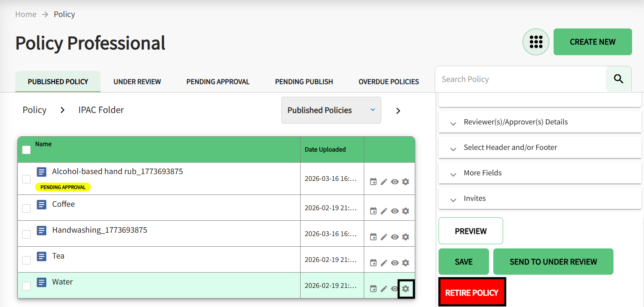Click the document icon beside Tea
Viewport: 644px width, 307px height.
[x=41, y=256]
